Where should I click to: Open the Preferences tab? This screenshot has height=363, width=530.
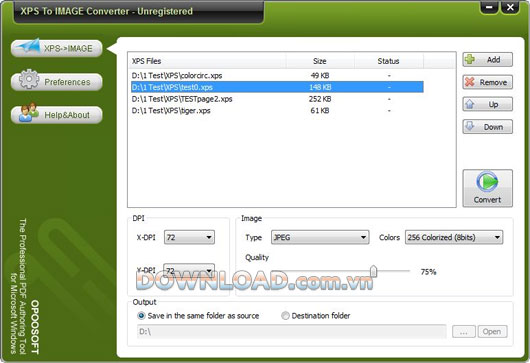click(x=56, y=82)
